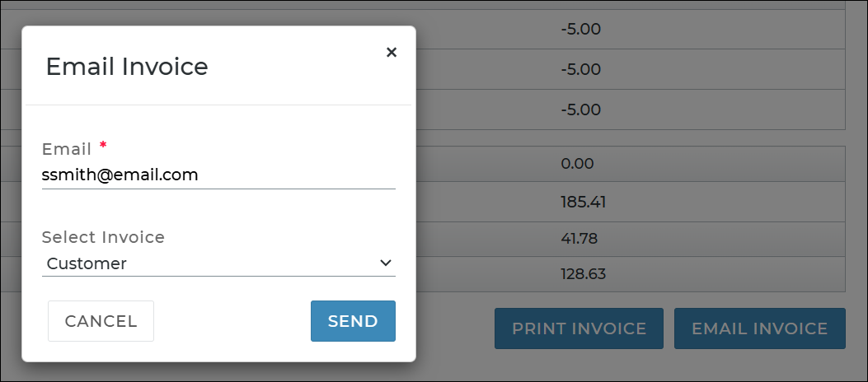868x382 pixels.
Task: Click the red required asterisk
Action: (103, 146)
